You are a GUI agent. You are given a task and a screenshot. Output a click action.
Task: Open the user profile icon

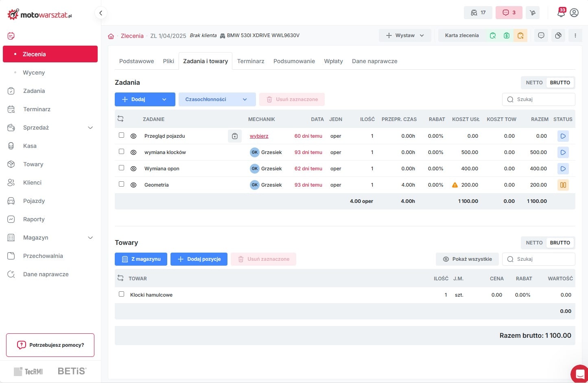click(574, 13)
